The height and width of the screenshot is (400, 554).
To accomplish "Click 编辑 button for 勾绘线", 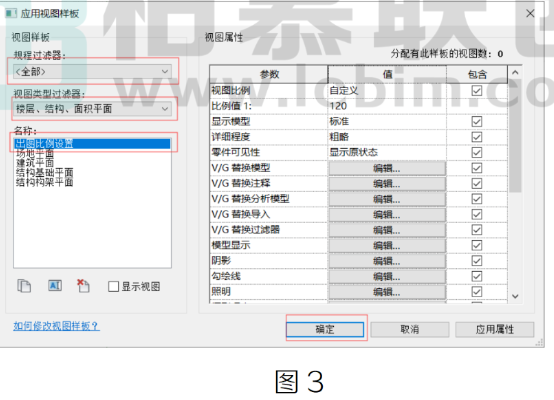I will (x=387, y=277).
